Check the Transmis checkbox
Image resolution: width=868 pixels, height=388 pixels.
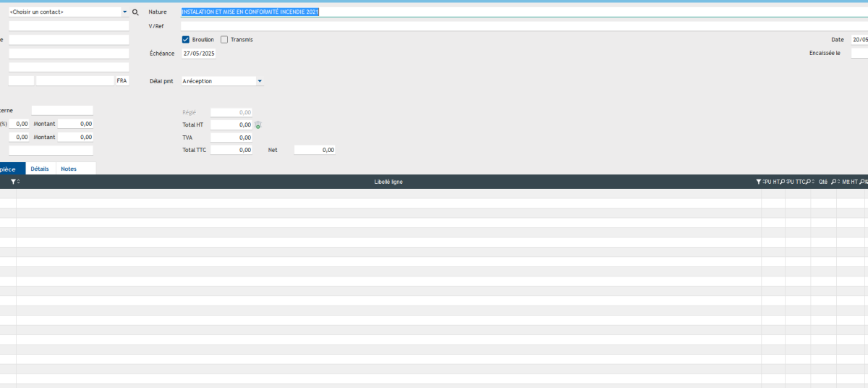[224, 40]
